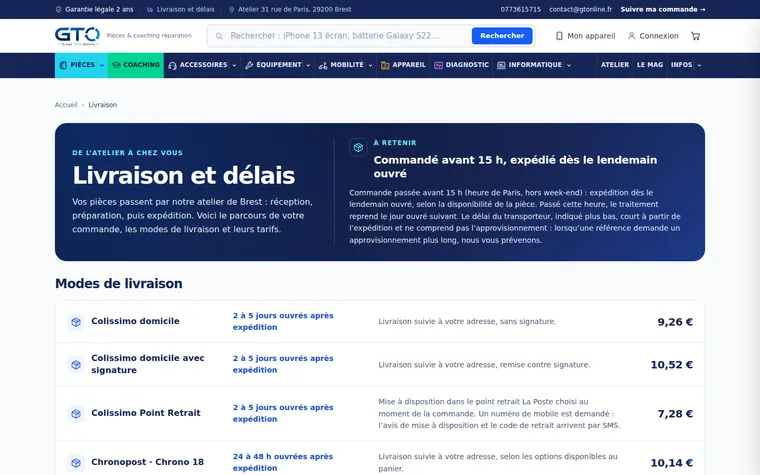Click the 7,28 € price
760x475 pixels.
[x=675, y=413]
